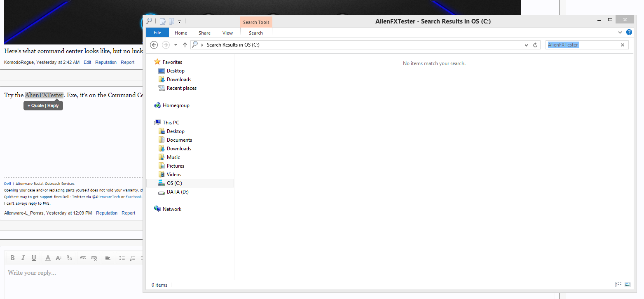Clear the search box with X
The width and height of the screenshot is (644, 299).
coord(623,45)
